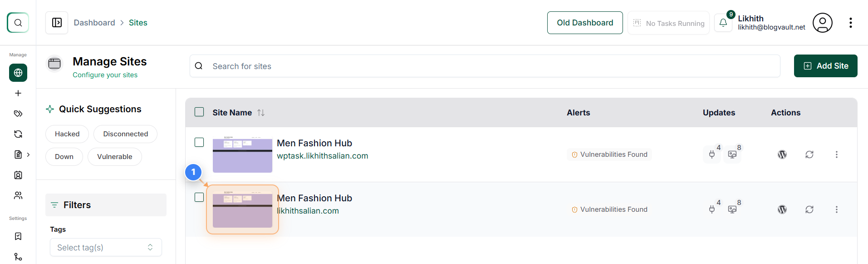
Task: Click the Alerts column header
Action: coord(579,112)
